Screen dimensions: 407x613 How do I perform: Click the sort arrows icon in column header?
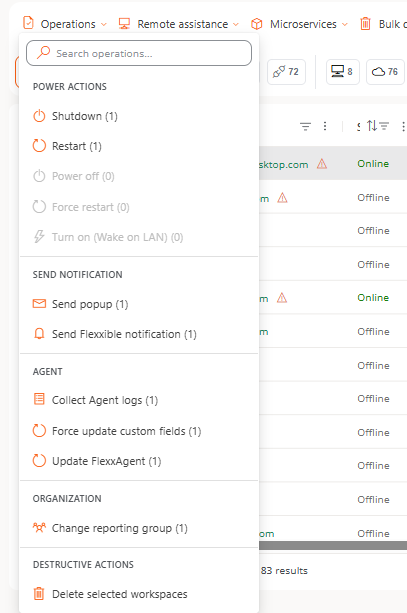point(372,125)
